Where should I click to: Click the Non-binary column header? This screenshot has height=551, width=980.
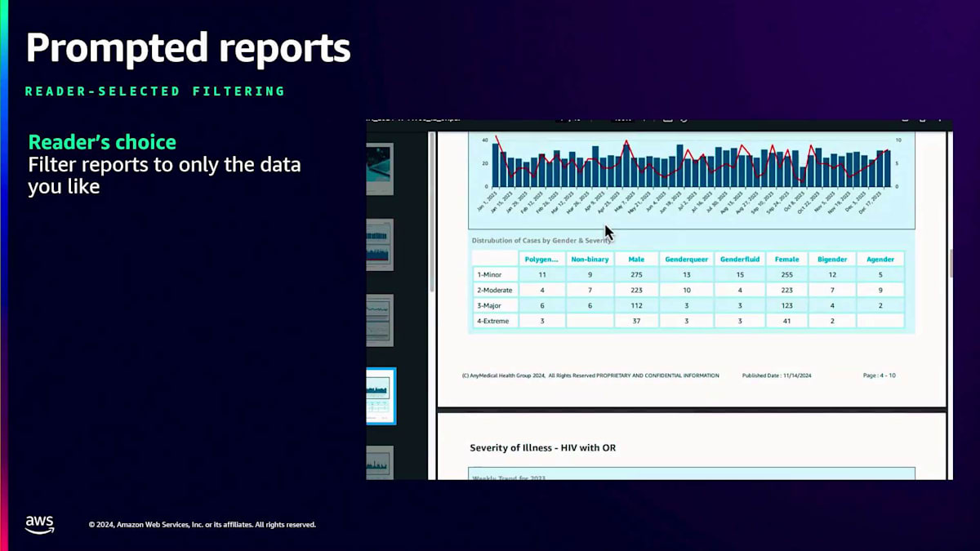590,260
